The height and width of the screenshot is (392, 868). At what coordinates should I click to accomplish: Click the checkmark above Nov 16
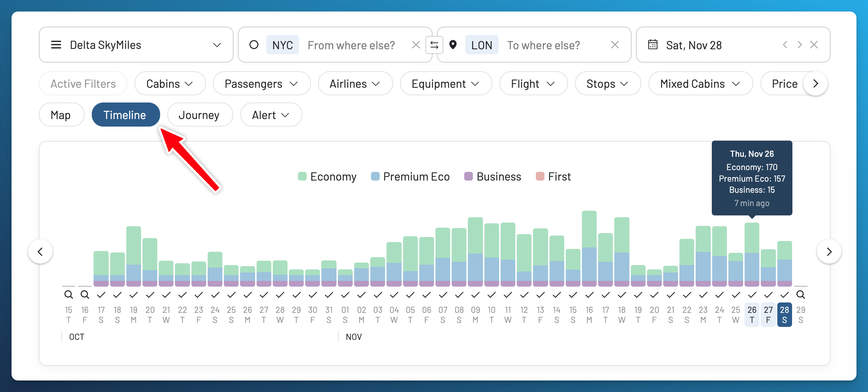[x=589, y=295]
